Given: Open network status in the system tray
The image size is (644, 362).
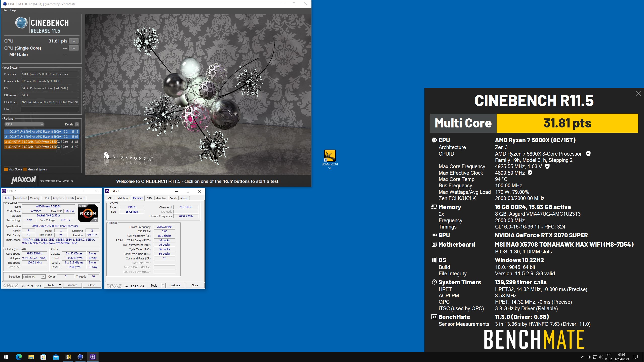Looking at the screenshot, I should click(595, 357).
